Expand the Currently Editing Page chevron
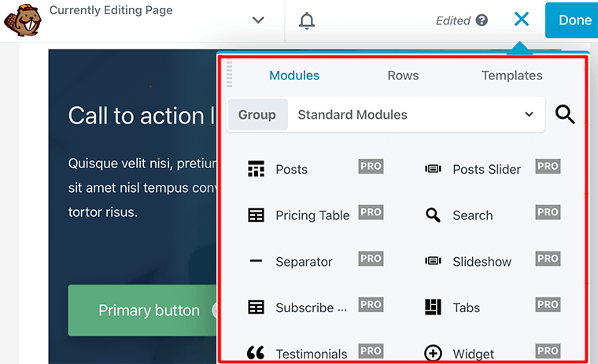 [x=258, y=20]
